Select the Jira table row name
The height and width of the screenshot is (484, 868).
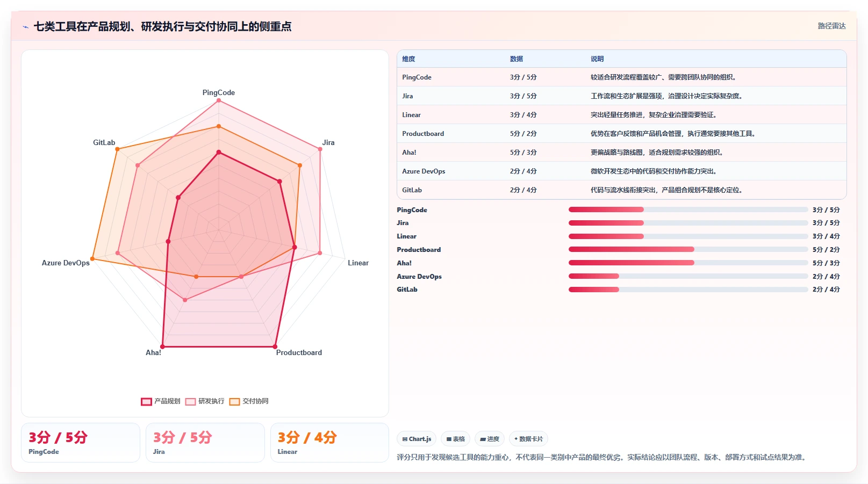(x=407, y=96)
